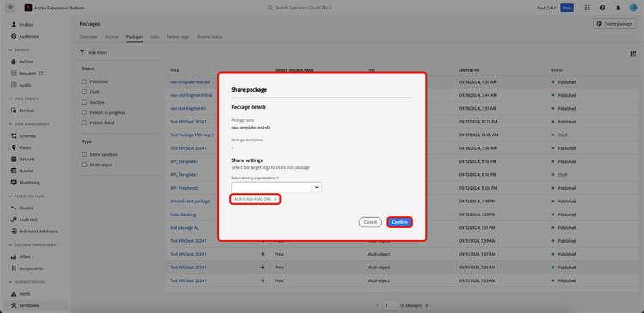Check the Published status filter
The image size is (644, 313).
(84, 81)
